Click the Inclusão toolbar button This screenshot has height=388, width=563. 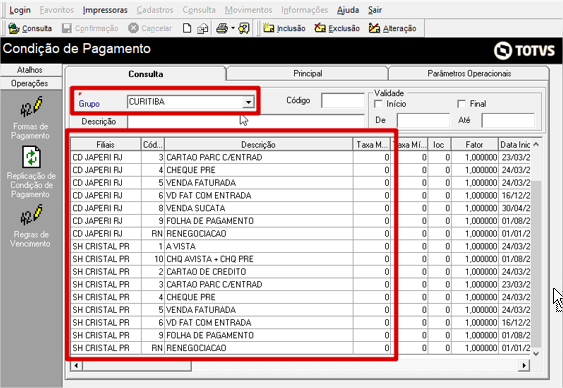(x=284, y=28)
